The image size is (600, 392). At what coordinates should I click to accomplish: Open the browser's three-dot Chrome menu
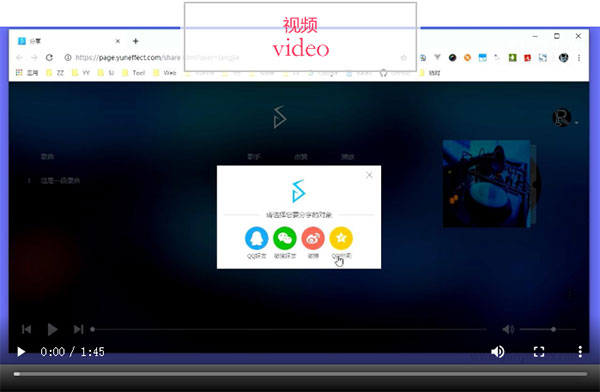tap(579, 58)
